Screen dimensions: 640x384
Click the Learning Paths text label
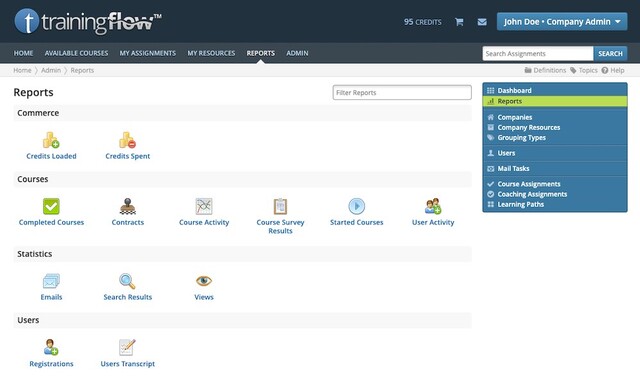coord(520,204)
